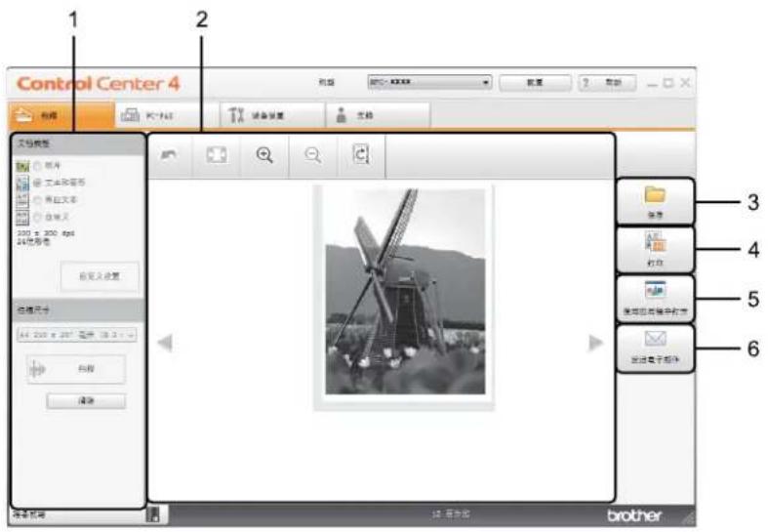Rotate the scanned page

point(361,155)
